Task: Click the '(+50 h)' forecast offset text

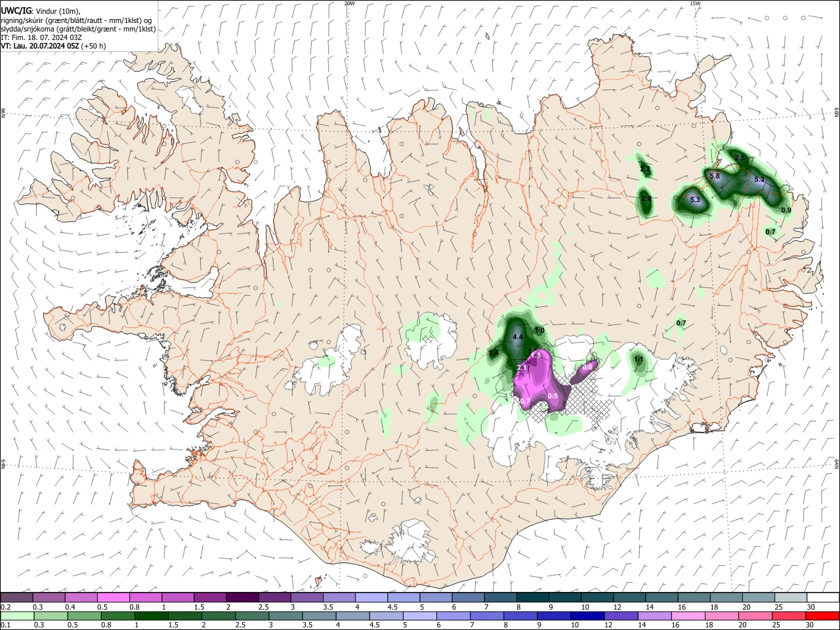Action: click(x=94, y=46)
